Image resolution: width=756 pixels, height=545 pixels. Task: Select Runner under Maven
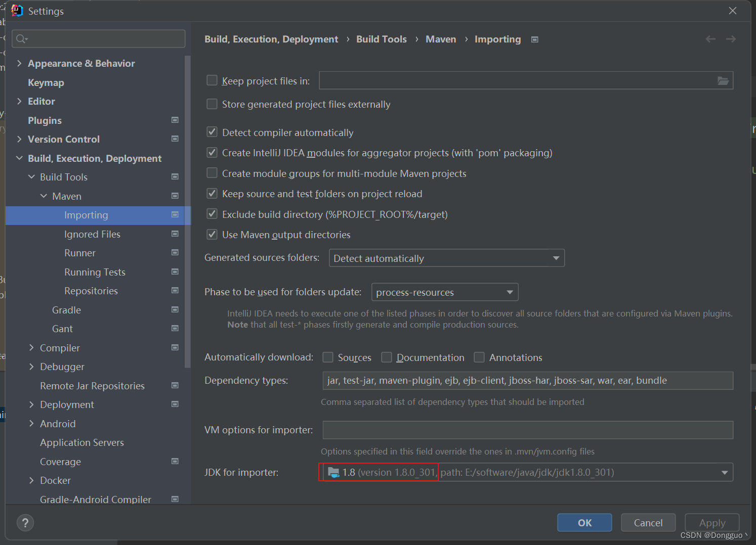coord(80,253)
